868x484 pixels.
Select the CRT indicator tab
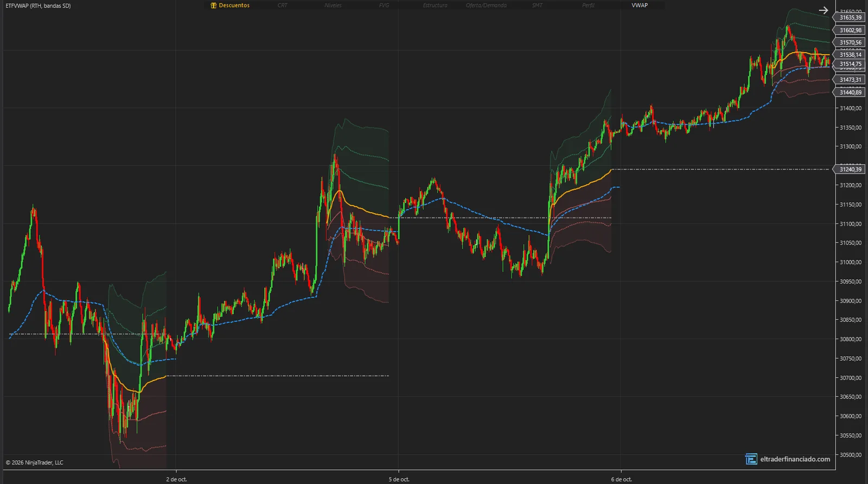[283, 5]
